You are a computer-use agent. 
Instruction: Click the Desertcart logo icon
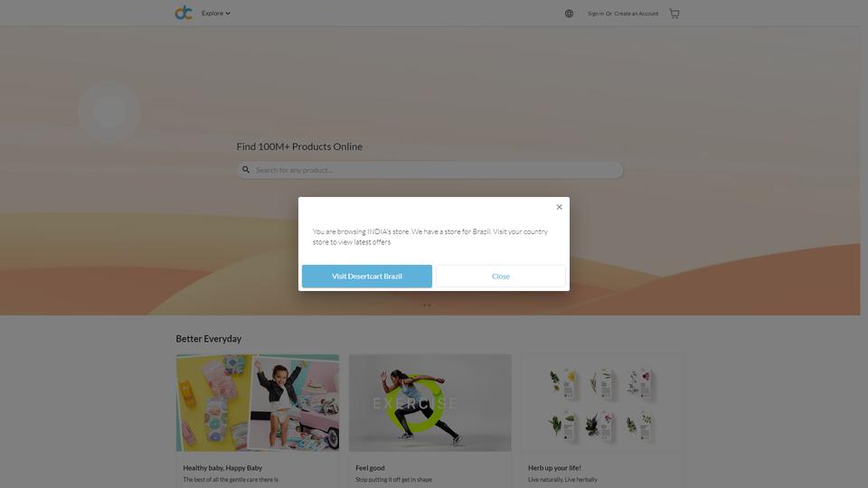[x=184, y=13]
